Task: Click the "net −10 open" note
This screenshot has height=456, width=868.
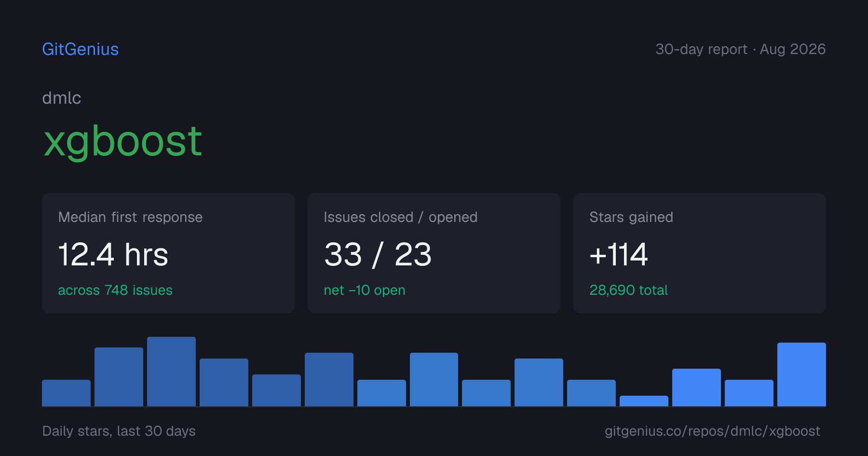Action: coord(365,290)
